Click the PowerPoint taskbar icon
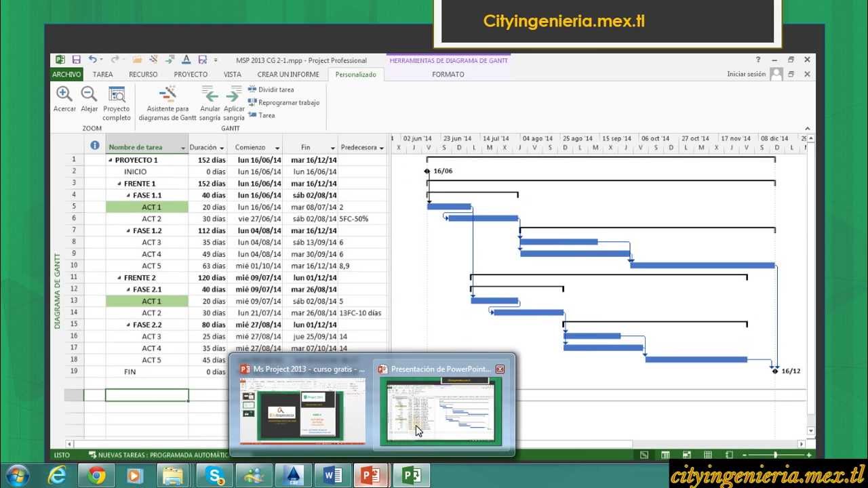 371,476
